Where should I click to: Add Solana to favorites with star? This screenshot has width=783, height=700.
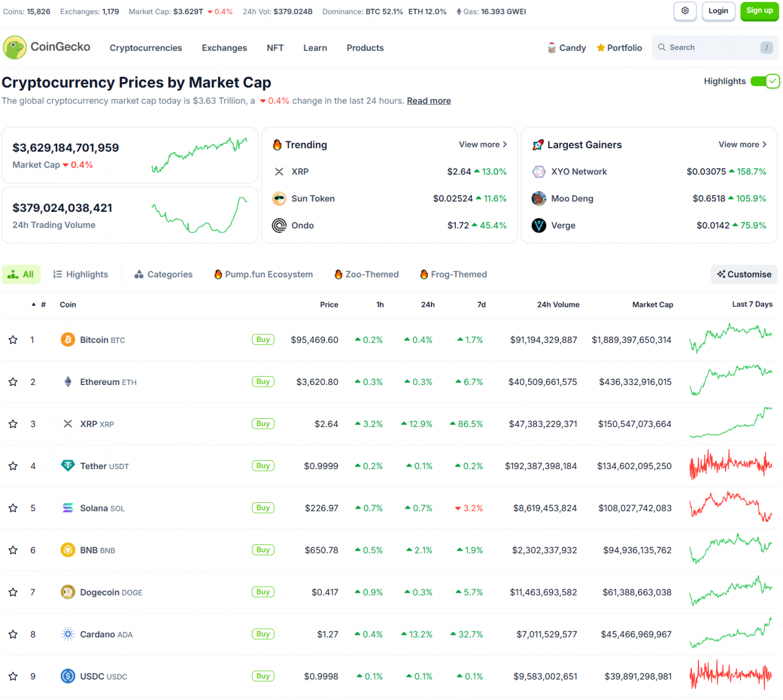click(13, 508)
